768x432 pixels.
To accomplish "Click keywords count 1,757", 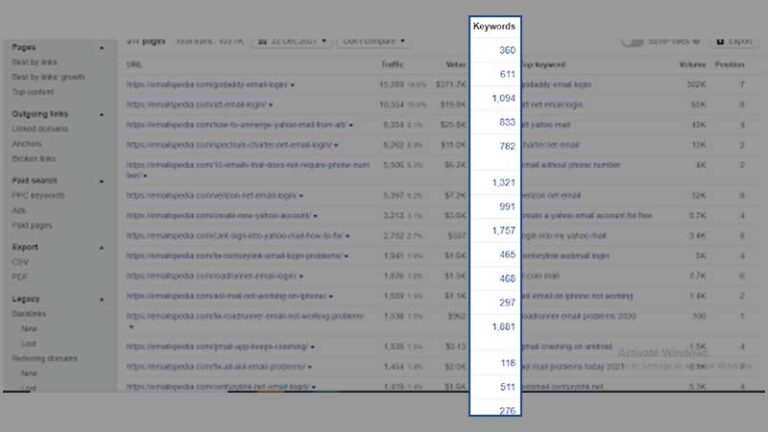I will click(x=504, y=231).
